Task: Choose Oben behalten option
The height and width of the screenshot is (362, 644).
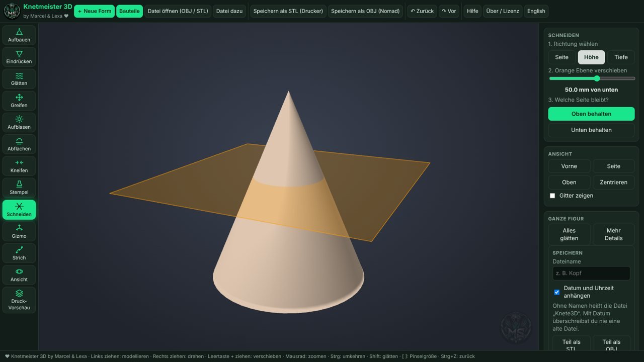Action: [591, 114]
